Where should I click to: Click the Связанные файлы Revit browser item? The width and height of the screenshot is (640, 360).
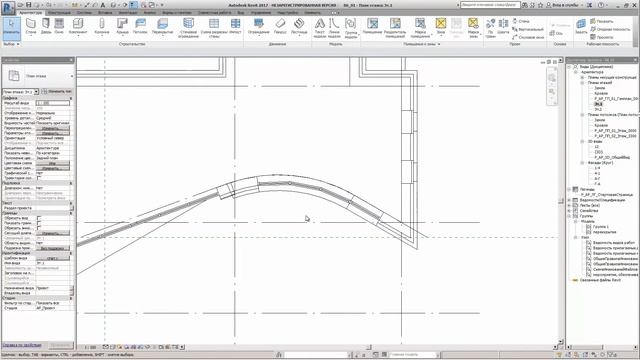(x=600, y=280)
